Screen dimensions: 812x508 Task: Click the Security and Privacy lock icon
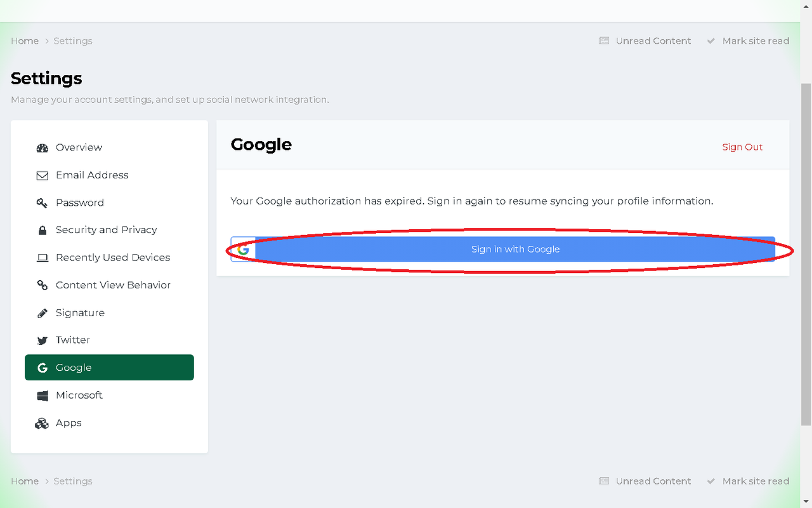[43, 231]
